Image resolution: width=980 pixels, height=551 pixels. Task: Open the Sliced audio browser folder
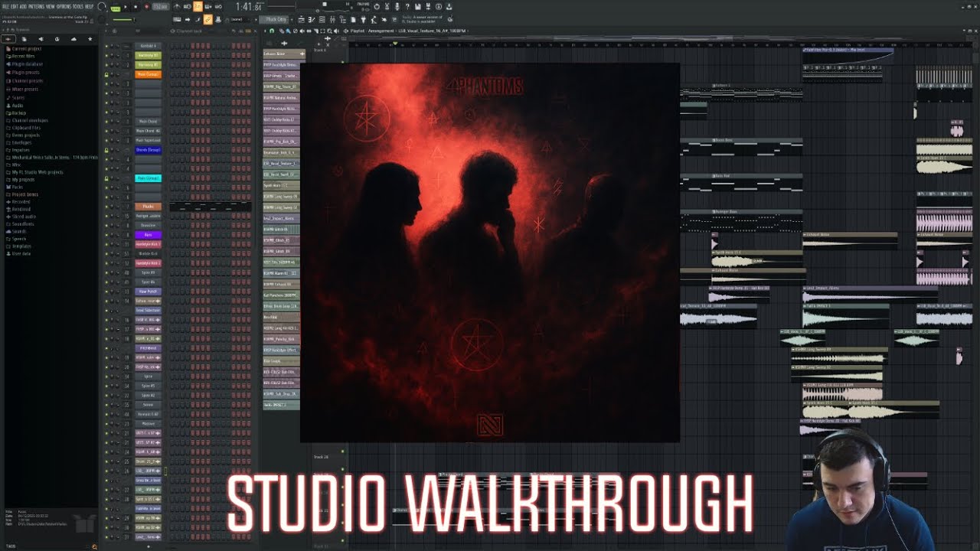pyautogui.click(x=21, y=217)
